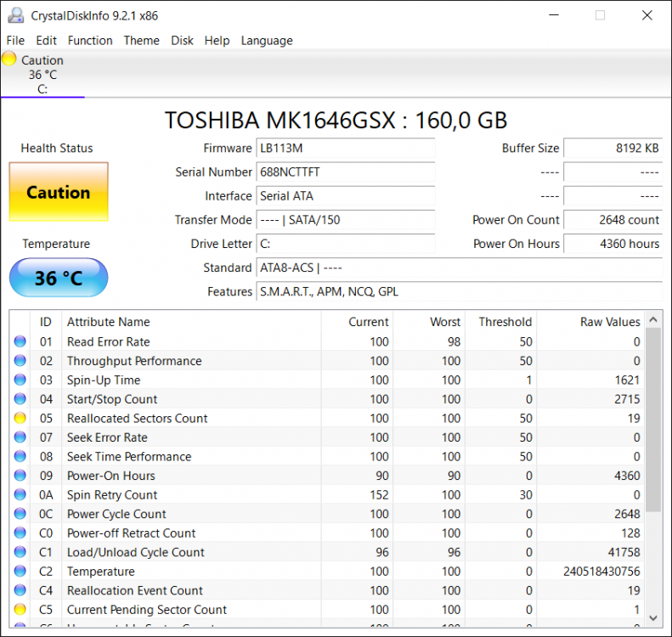Click the yellow Caution health status button

click(x=59, y=193)
